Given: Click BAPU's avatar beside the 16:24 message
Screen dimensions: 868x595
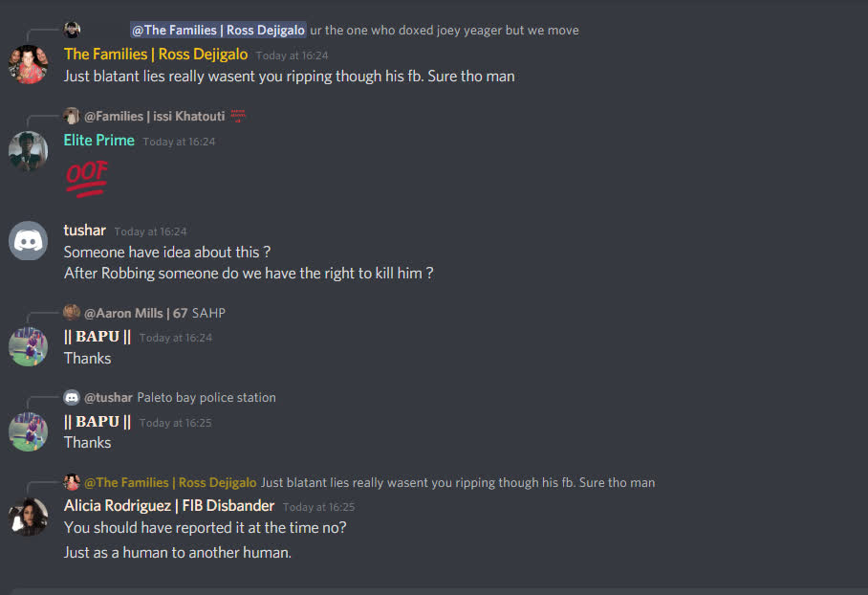Looking at the screenshot, I should [28, 346].
